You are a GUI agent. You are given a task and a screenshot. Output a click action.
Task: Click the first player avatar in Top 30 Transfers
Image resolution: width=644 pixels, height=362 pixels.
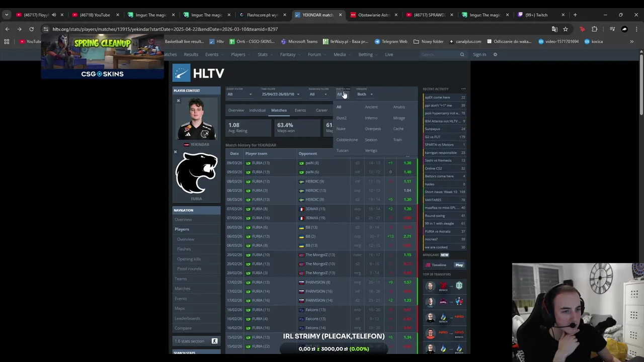[x=430, y=286]
